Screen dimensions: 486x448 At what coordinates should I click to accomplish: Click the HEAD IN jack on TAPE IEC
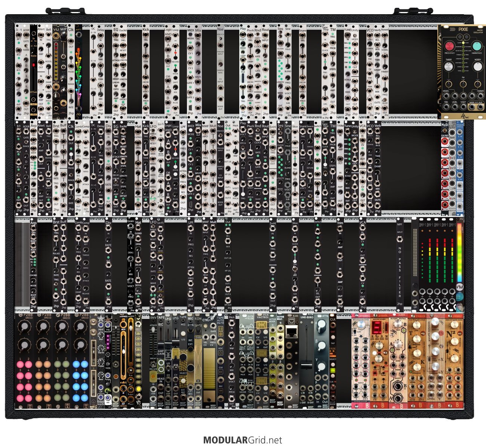(x=161, y=387)
